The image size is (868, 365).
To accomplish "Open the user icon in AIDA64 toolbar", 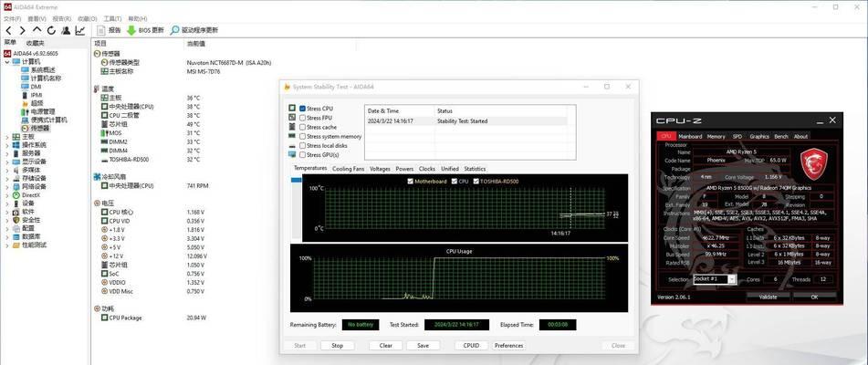I will tap(66, 30).
